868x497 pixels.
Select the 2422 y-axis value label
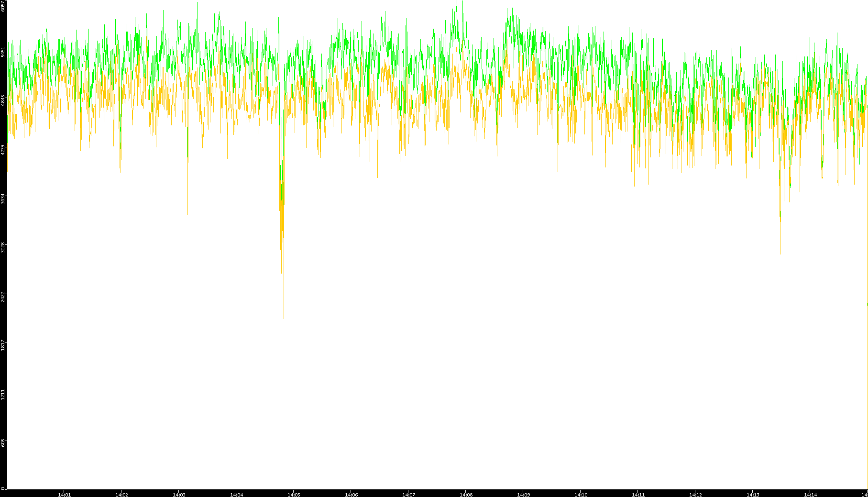(x=3, y=296)
